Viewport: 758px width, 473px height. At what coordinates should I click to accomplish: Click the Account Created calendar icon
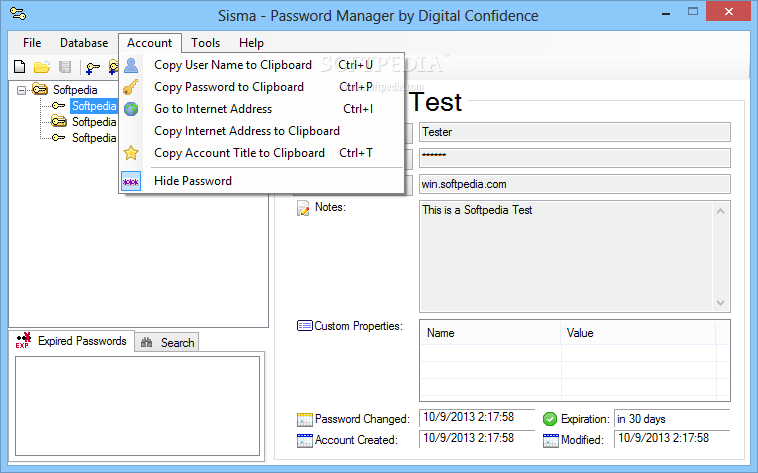coord(305,440)
